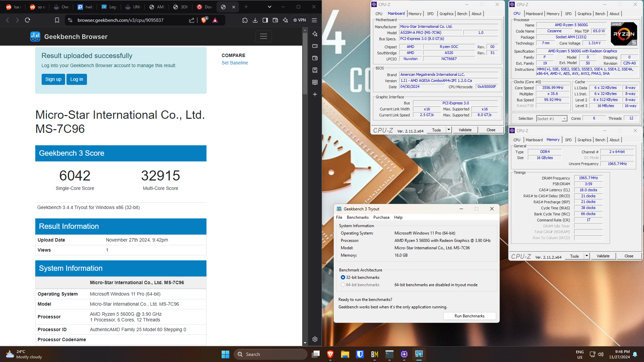Click Validate in the Mainboard CPU-Z window
Viewport: 644px width, 362px height.
[x=465, y=130]
